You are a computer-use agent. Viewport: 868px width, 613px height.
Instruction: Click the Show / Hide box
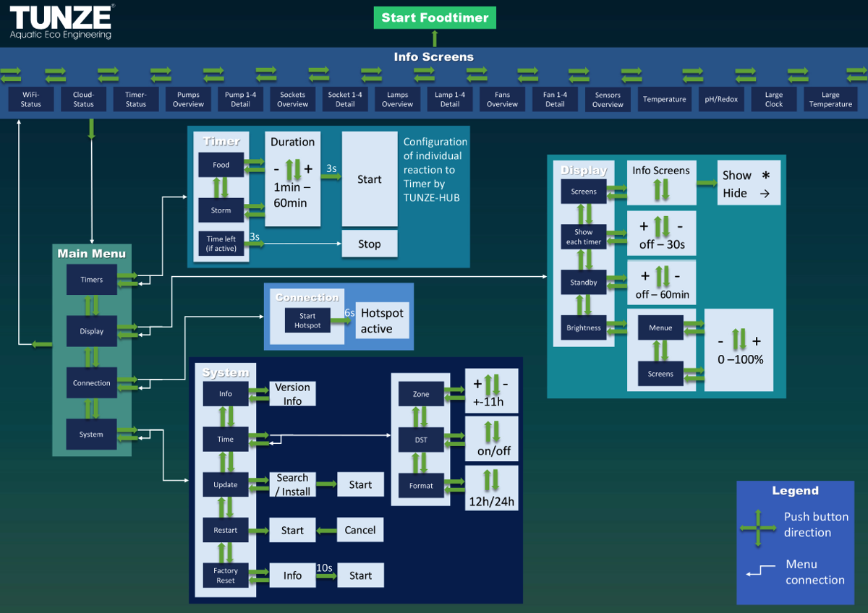pyautogui.click(x=749, y=182)
